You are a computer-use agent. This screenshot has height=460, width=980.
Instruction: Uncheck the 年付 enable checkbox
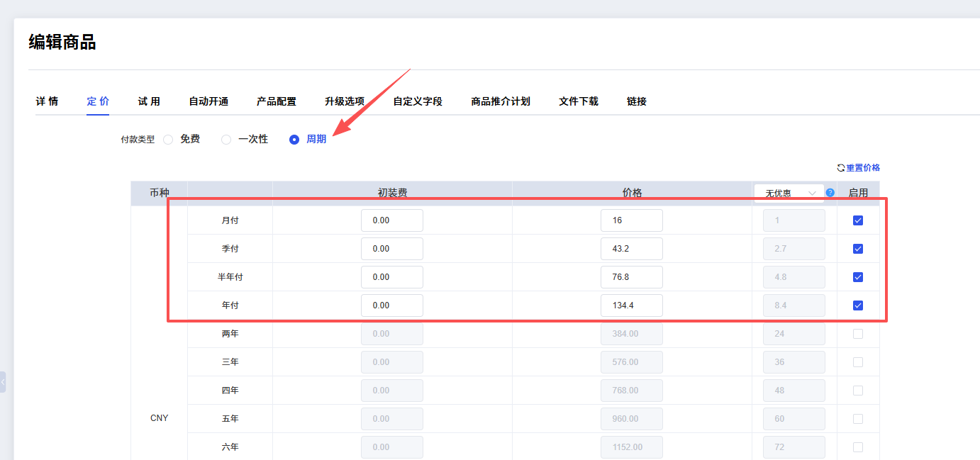click(x=858, y=305)
